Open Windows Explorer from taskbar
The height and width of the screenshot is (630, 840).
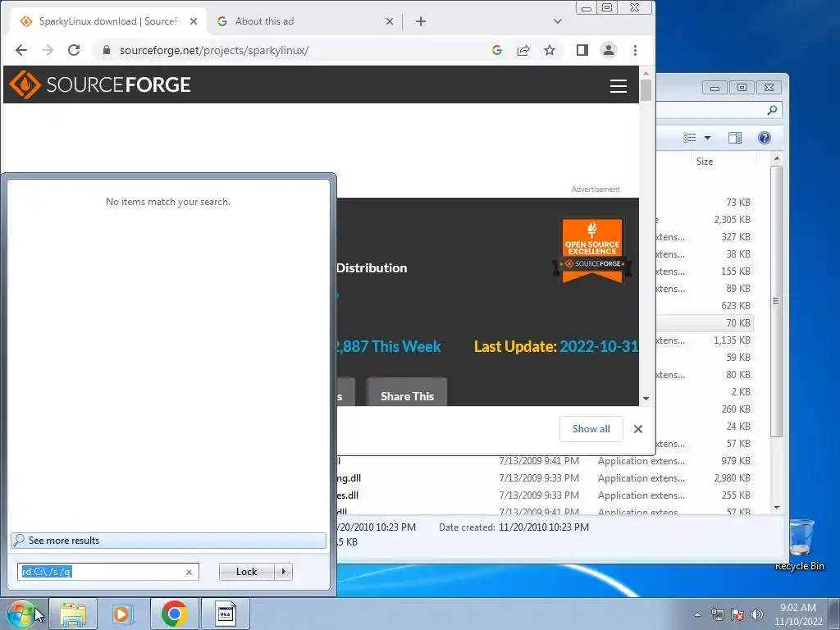(x=73, y=614)
